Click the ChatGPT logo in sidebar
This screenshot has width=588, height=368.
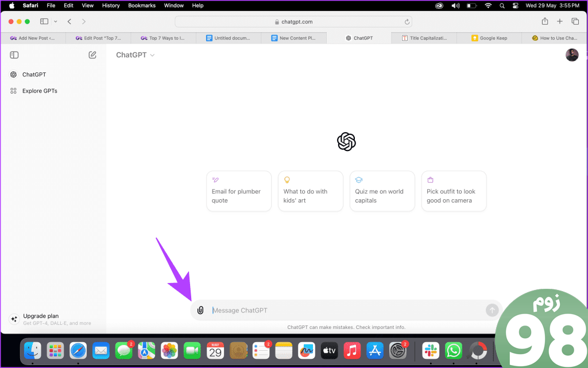[14, 75]
